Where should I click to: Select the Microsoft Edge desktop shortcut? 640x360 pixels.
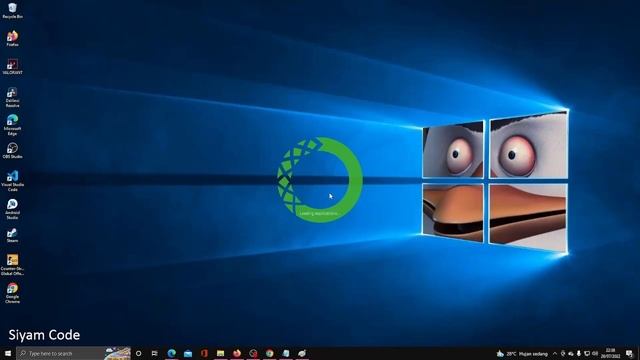[x=12, y=125]
